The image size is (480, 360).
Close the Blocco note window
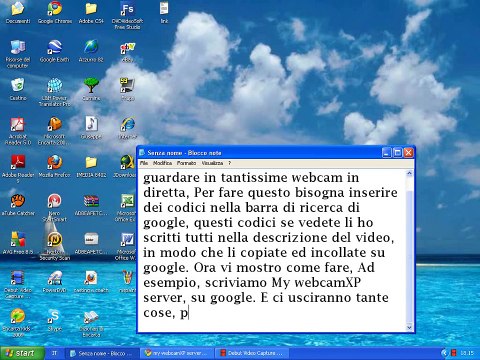408,153
